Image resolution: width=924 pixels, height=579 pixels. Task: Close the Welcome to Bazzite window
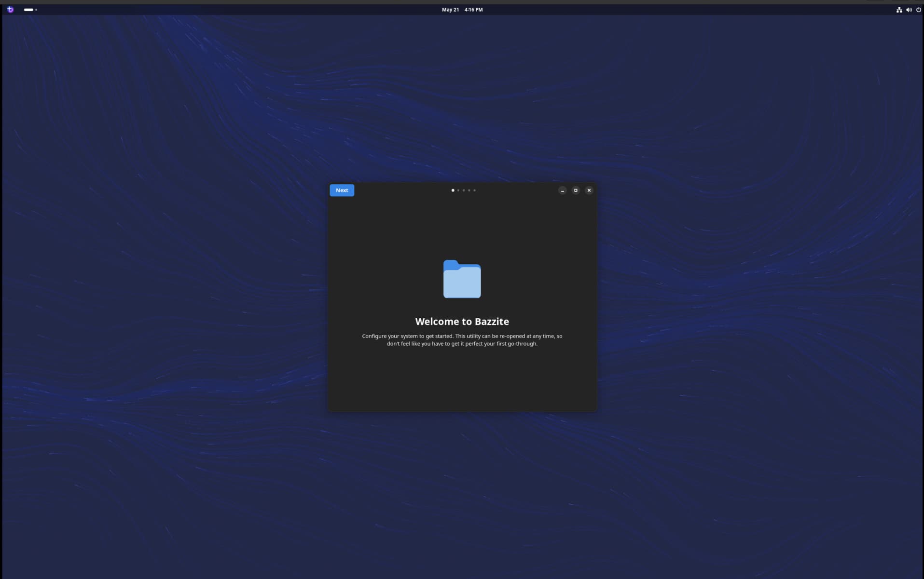[589, 190]
